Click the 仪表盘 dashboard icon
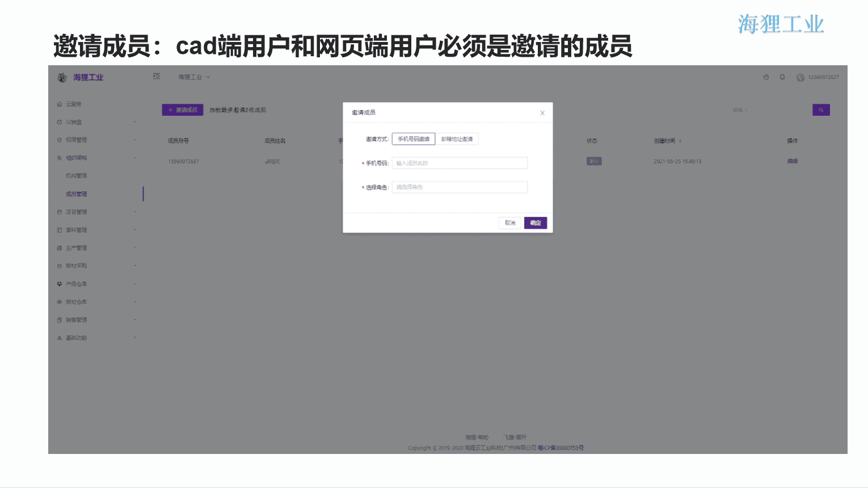The width and height of the screenshot is (868, 488). tap(60, 122)
